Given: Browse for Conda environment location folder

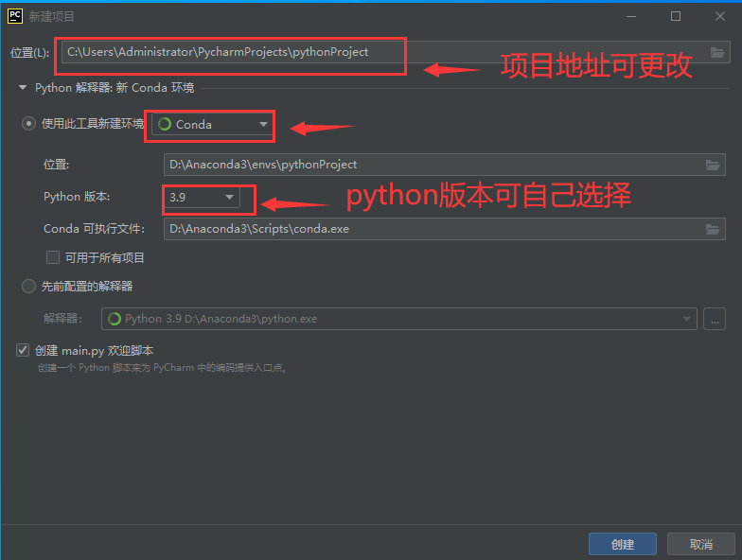Looking at the screenshot, I should pos(713,165).
